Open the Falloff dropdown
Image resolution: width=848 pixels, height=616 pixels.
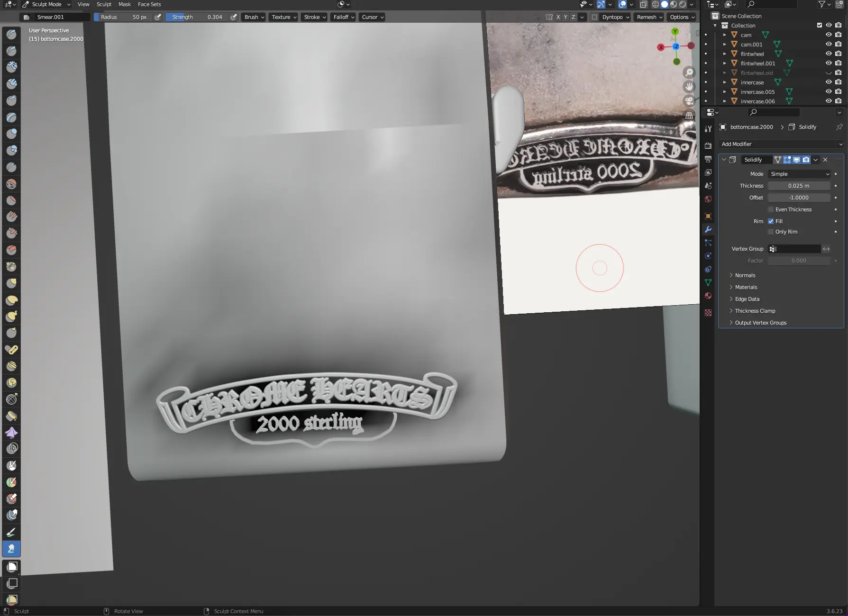(344, 17)
